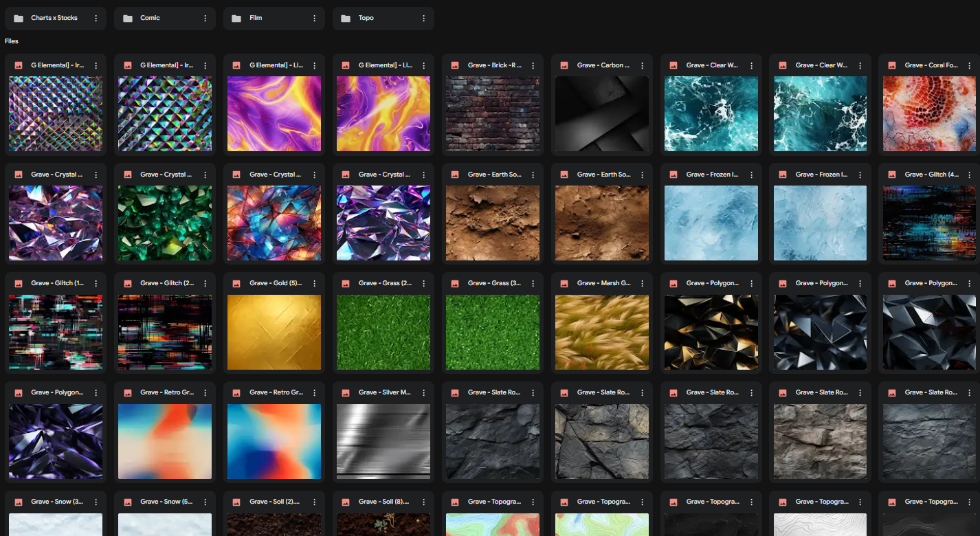This screenshot has height=536, width=980.
Task: Select the file name "Grave - Glitch (2..."
Action: pos(167,283)
